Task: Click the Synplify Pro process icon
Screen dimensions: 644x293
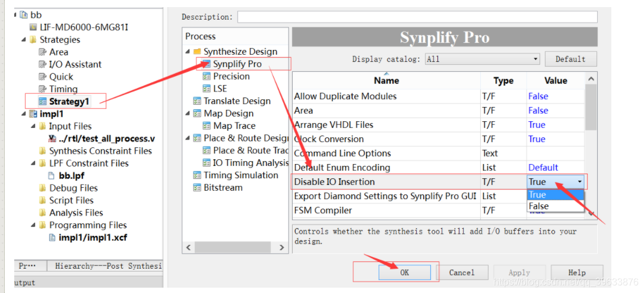Action: 207,64
